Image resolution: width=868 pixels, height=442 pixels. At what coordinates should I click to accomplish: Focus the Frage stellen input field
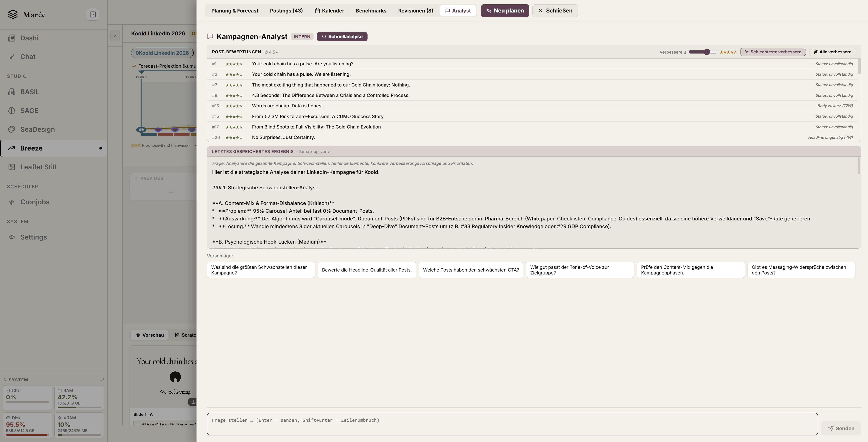click(x=512, y=424)
